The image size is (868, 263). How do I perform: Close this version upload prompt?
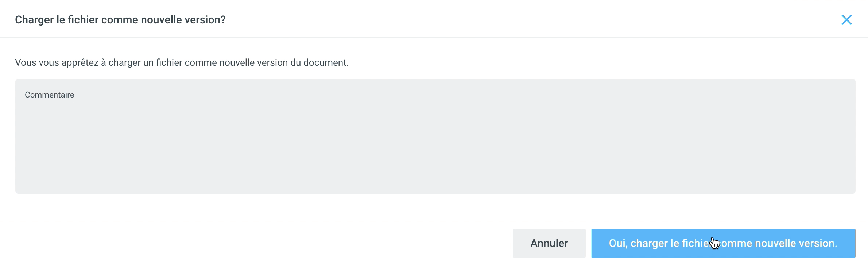click(x=846, y=20)
